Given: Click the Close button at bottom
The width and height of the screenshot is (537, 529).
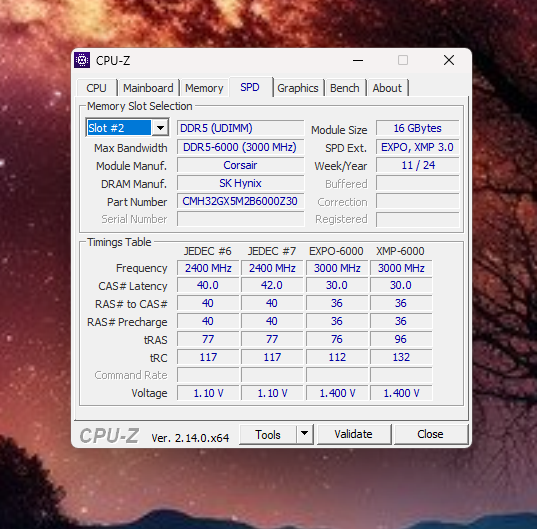Looking at the screenshot, I should click(x=430, y=434).
